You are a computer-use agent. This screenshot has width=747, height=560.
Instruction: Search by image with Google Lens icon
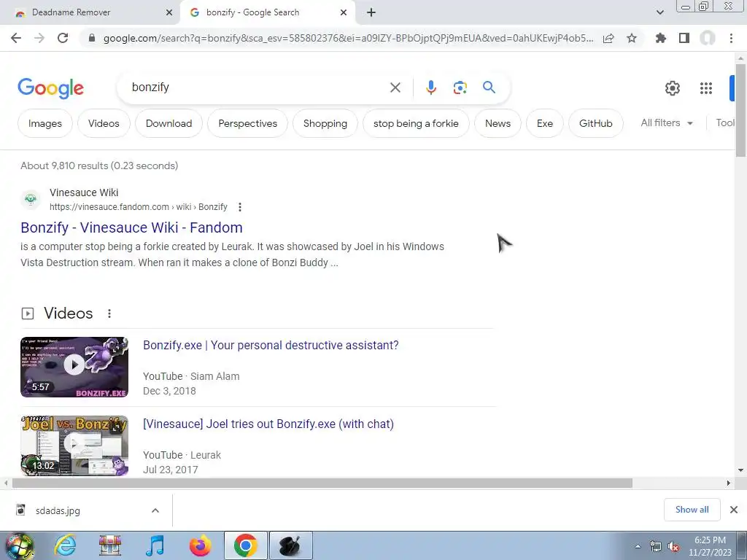point(460,87)
